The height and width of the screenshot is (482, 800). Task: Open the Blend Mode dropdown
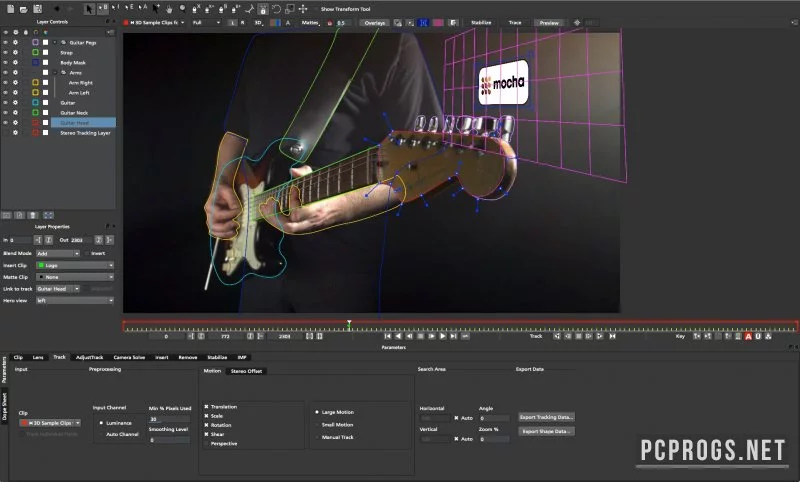pyautogui.click(x=58, y=253)
